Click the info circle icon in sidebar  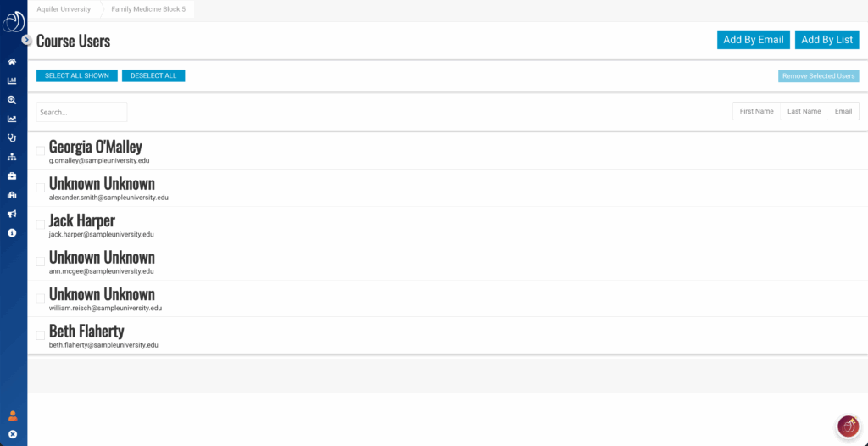tap(12, 232)
